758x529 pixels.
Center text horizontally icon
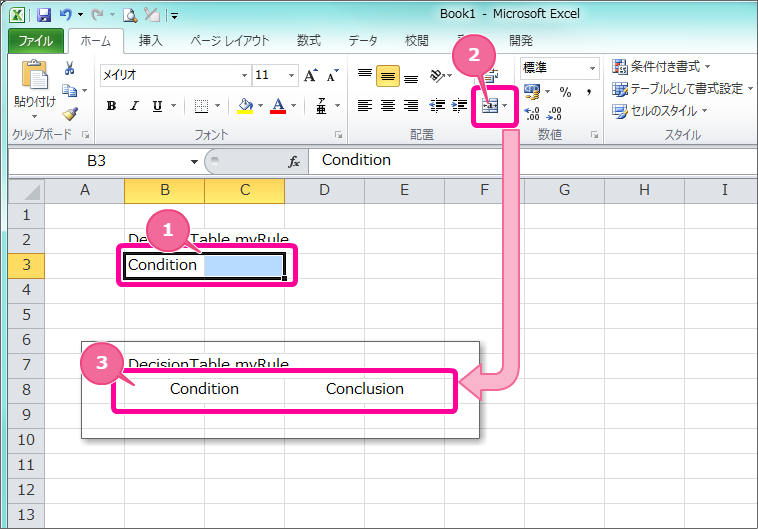[388, 105]
